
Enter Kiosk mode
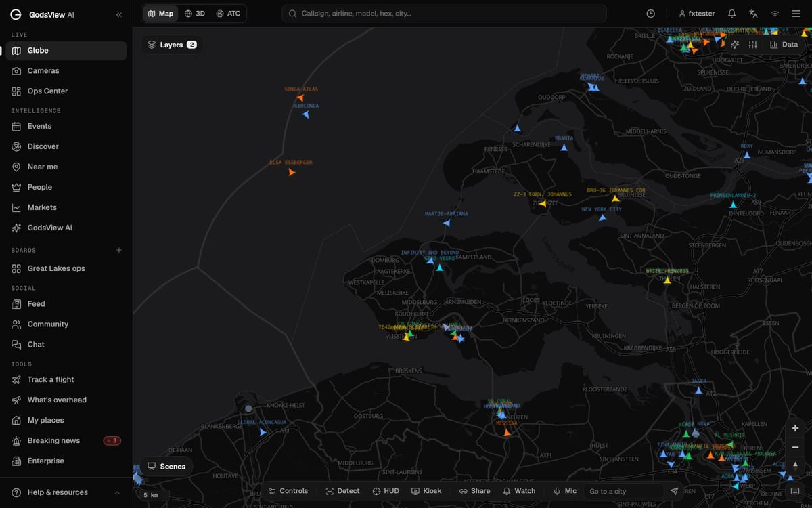click(426, 491)
